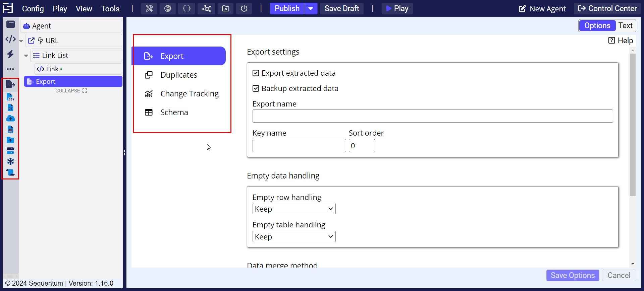
Task: Open the wrench and screwdriver tools icon
Action: (149, 9)
